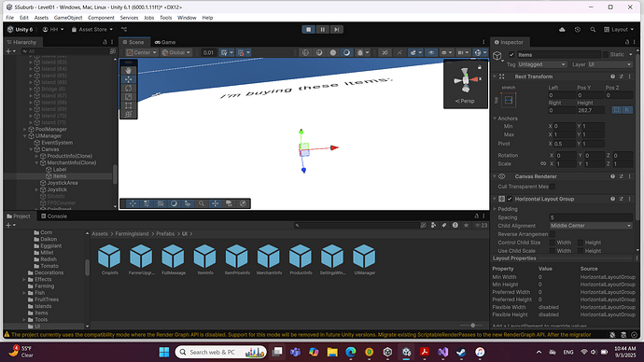The image size is (644, 362).
Task: Expand the Padding section
Action: (496, 209)
